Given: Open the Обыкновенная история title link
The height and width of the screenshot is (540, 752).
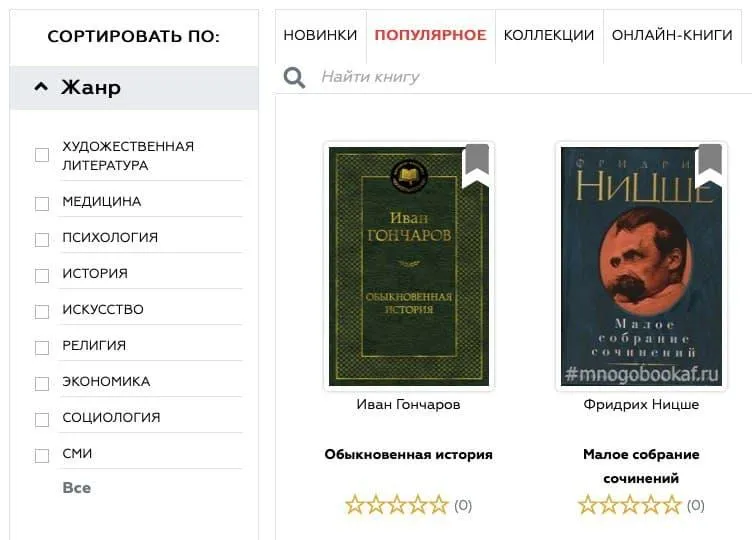Looking at the screenshot, I should click(x=409, y=454).
